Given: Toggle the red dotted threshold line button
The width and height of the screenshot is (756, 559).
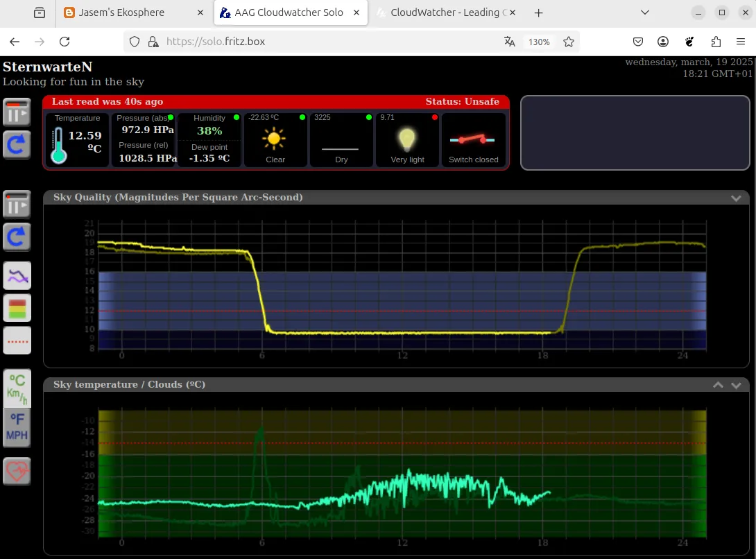Looking at the screenshot, I should click(x=17, y=341).
